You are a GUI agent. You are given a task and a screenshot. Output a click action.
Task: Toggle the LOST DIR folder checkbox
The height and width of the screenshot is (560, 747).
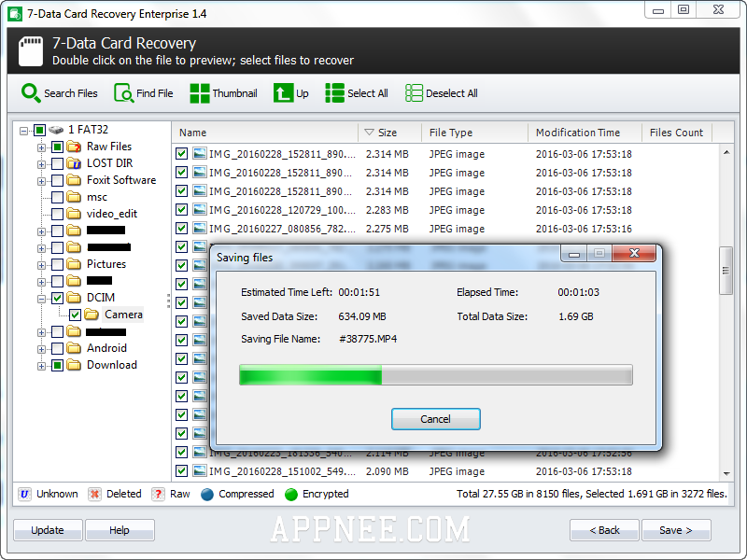click(x=57, y=163)
